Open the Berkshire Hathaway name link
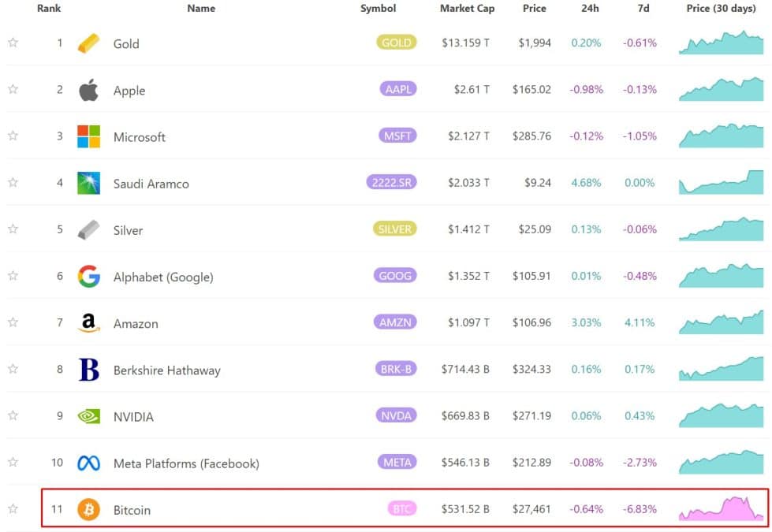Viewport: 772px width, 532px height. (167, 370)
